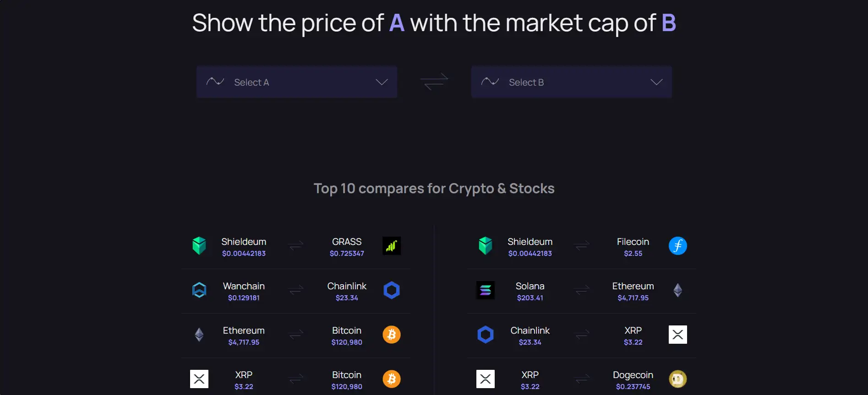The height and width of the screenshot is (395, 868).
Task: Click the swap arrows between Select A and B
Action: click(x=434, y=81)
